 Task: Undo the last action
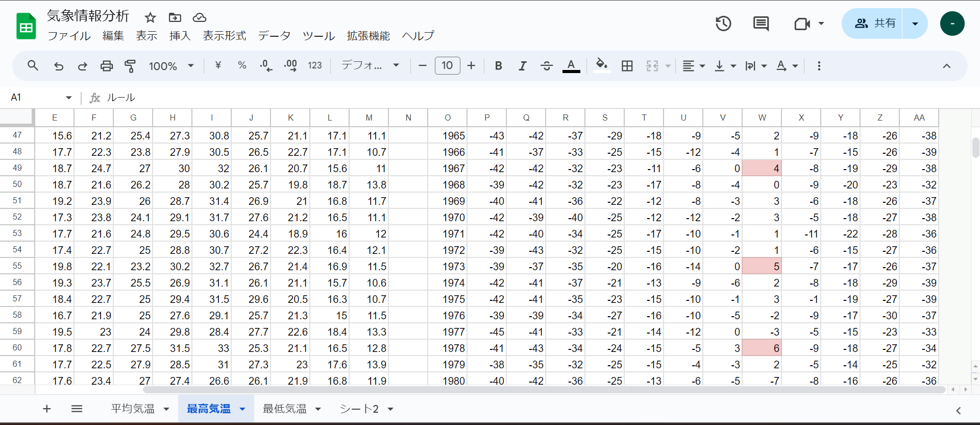point(59,66)
